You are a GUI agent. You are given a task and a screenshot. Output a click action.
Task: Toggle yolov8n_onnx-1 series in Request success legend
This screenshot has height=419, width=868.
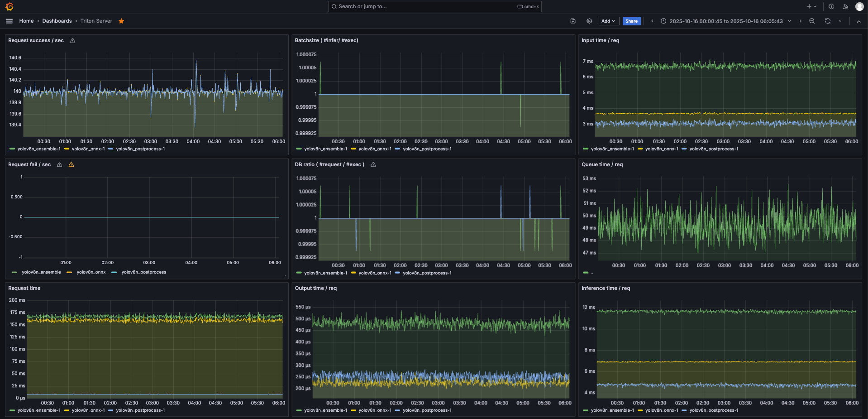[88, 149]
